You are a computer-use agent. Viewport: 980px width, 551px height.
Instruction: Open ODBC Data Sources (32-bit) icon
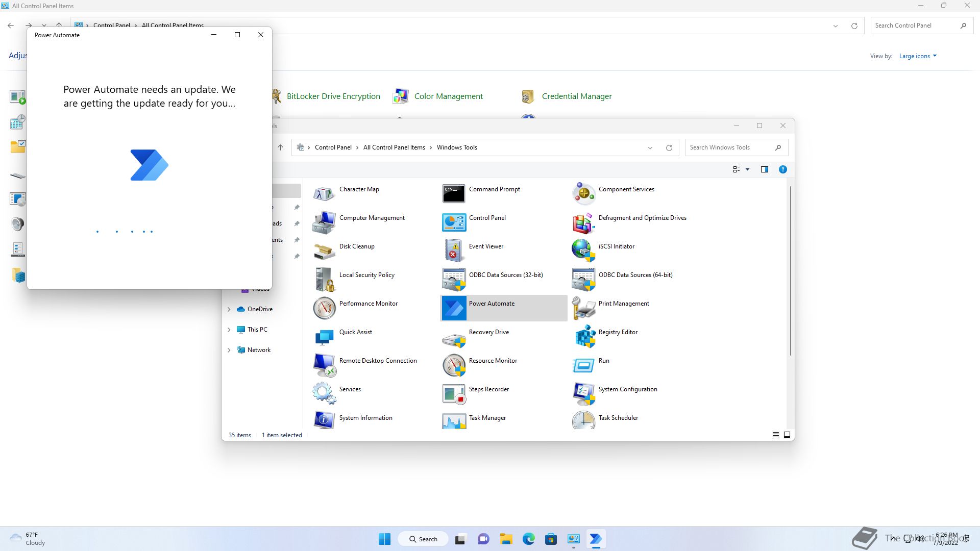pyautogui.click(x=454, y=280)
